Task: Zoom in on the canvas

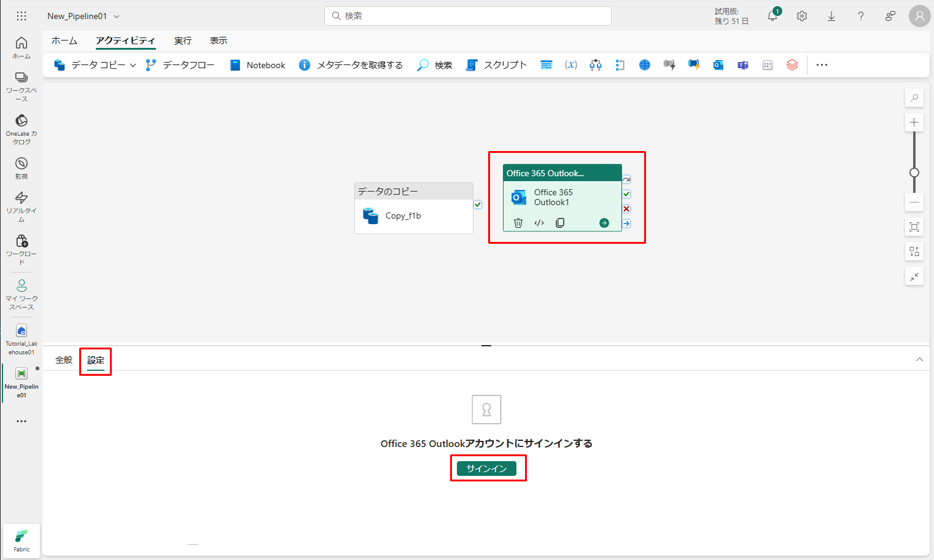Action: [x=914, y=122]
